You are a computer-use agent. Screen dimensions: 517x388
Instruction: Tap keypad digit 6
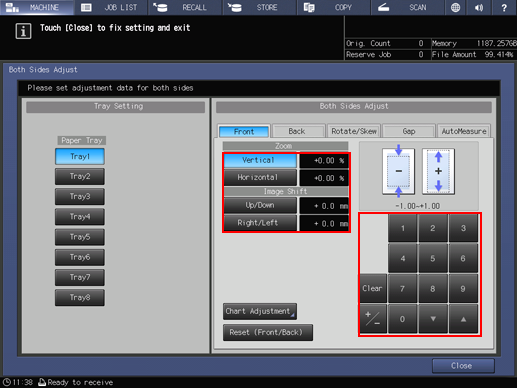(463, 258)
